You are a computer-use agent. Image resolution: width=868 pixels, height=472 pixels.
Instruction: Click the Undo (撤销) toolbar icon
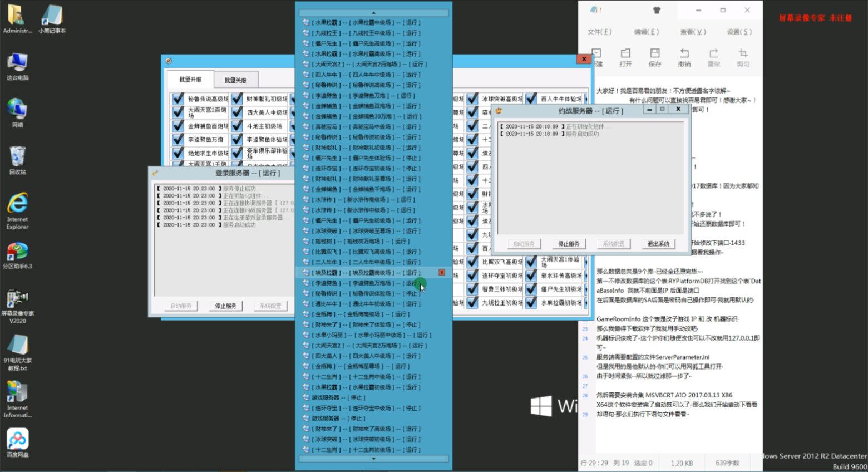684,57
